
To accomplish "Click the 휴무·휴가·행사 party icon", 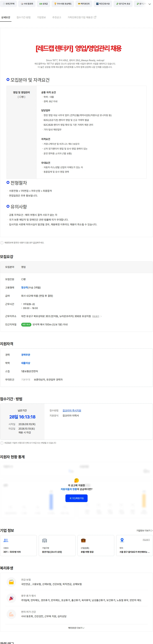I will (x=11, y=598).
